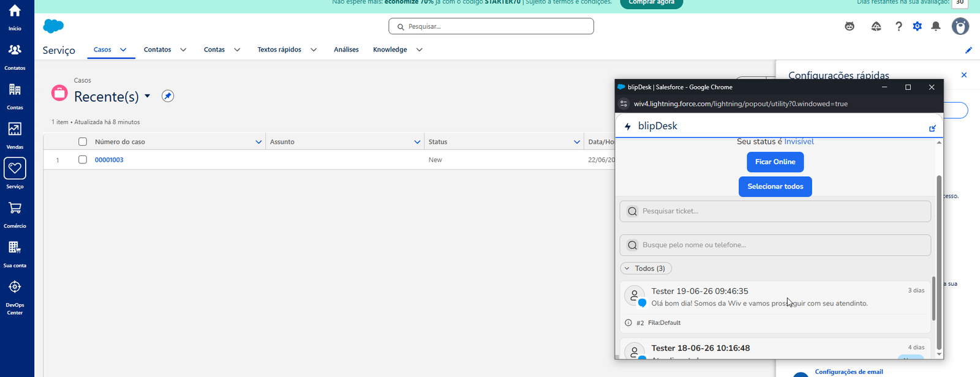Open the Número do caso column menu
Screen dimensions: 980x377
click(x=258, y=142)
